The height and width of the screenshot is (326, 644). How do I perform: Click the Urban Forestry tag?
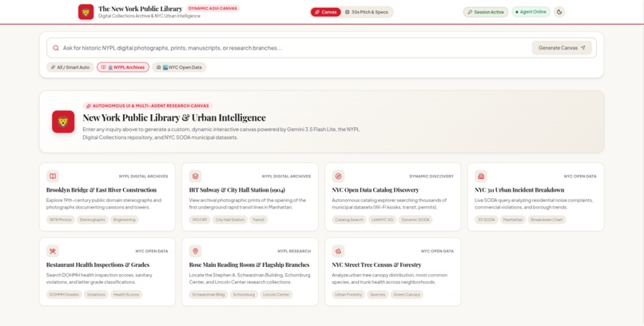348,294
